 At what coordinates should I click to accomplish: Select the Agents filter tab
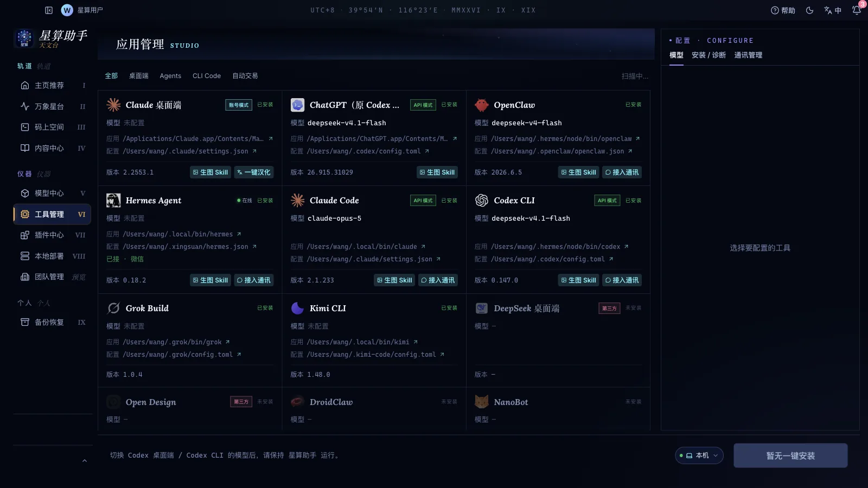click(x=170, y=76)
